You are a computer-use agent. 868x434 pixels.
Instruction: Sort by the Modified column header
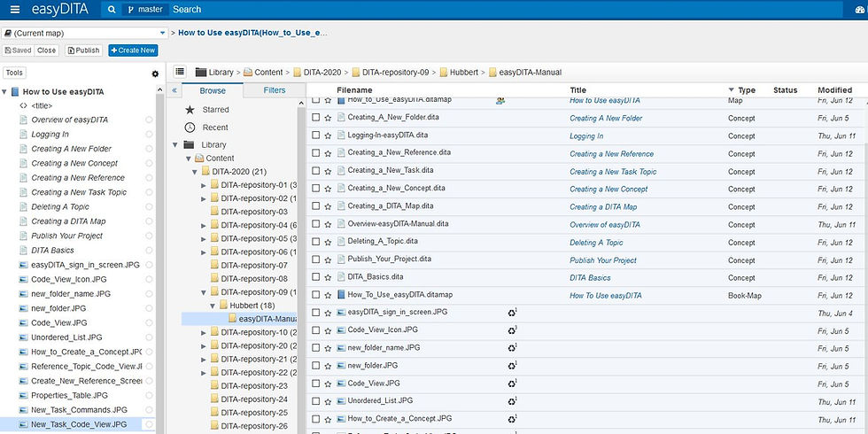tap(834, 90)
